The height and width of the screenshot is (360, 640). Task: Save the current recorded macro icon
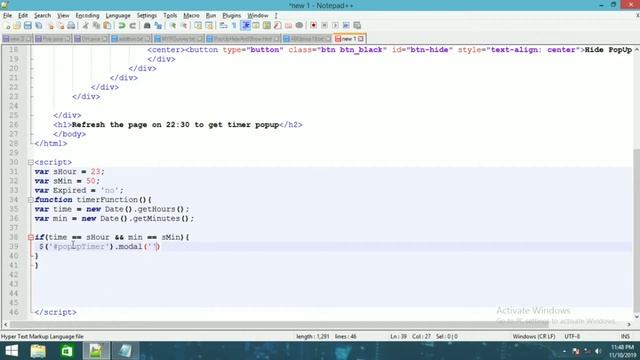click(x=357, y=26)
